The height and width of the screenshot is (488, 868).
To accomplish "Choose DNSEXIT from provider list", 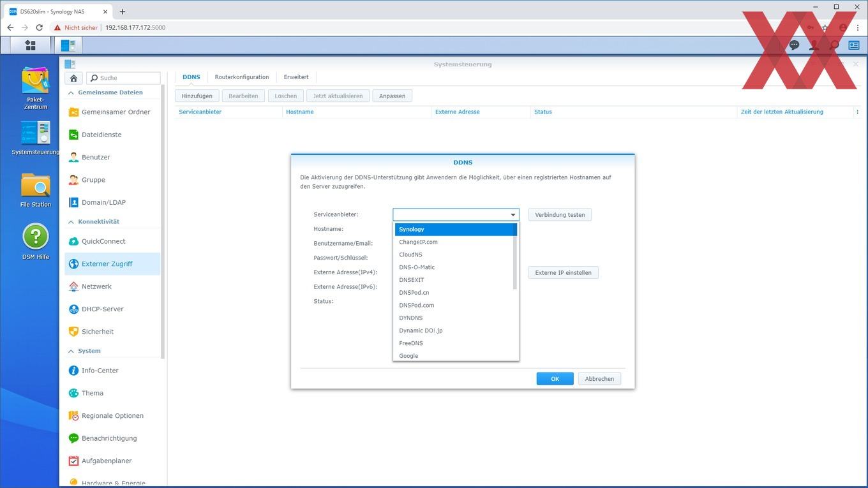I will [454, 280].
